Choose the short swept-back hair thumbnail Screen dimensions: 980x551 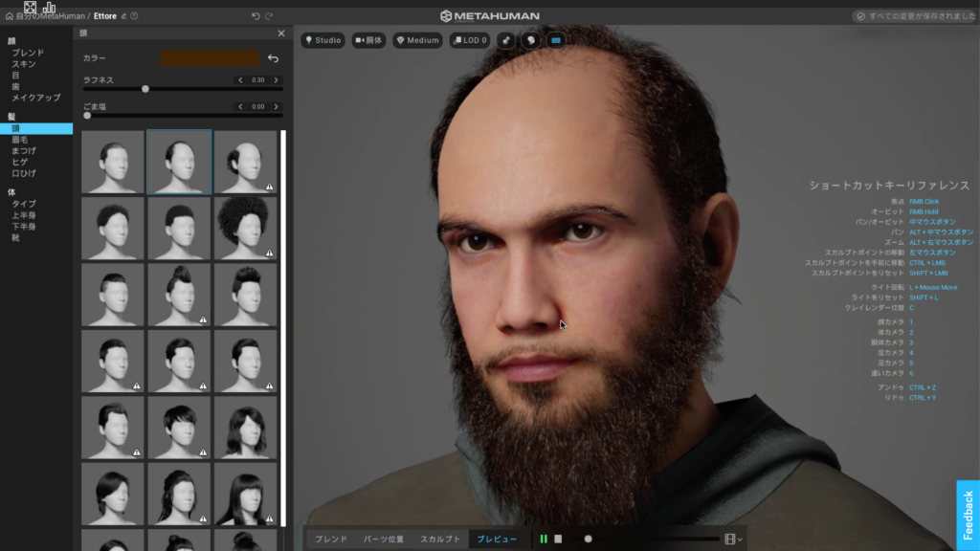(x=113, y=162)
